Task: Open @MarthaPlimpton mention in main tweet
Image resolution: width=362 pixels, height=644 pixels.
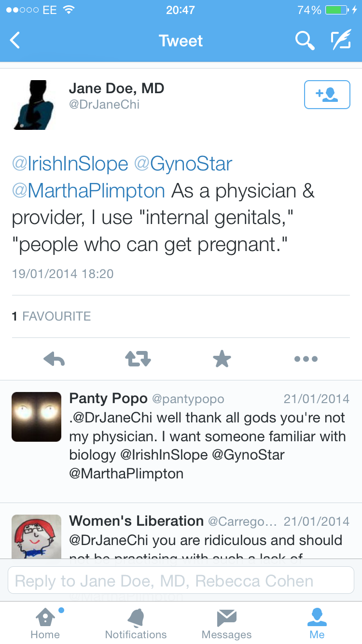Action: [88, 191]
